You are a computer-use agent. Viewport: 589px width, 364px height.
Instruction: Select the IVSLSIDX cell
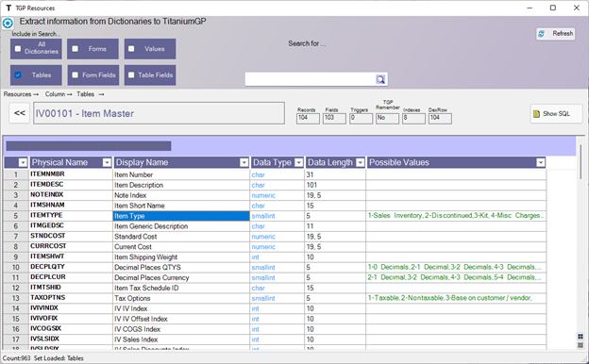point(70,339)
